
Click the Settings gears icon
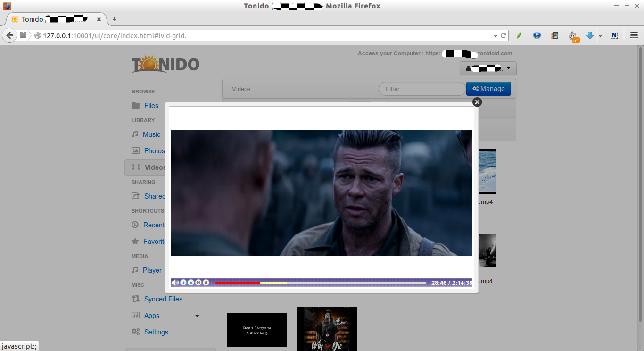(135, 332)
